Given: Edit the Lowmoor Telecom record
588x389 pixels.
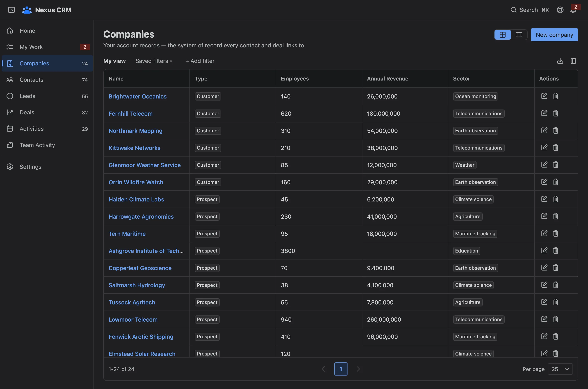Looking at the screenshot, I should coord(544,319).
